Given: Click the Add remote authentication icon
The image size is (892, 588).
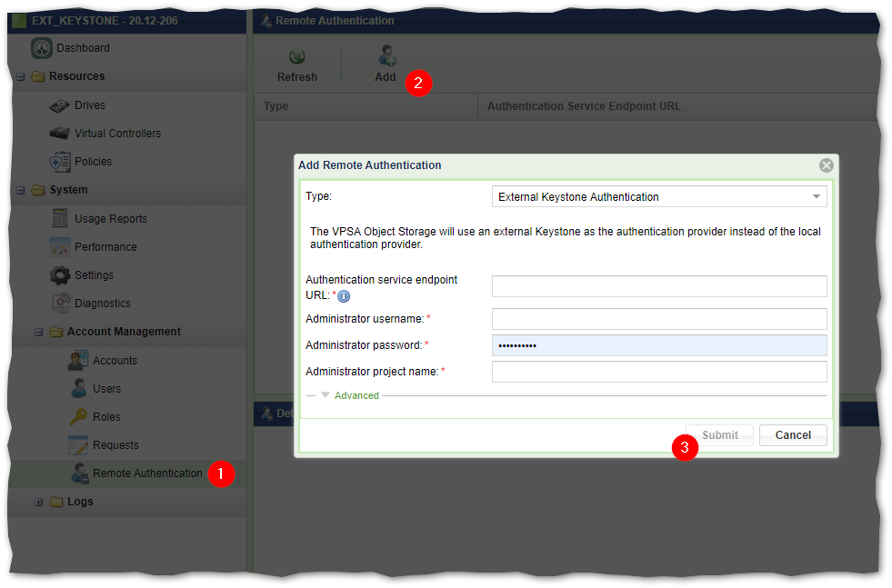Looking at the screenshot, I should (x=386, y=55).
